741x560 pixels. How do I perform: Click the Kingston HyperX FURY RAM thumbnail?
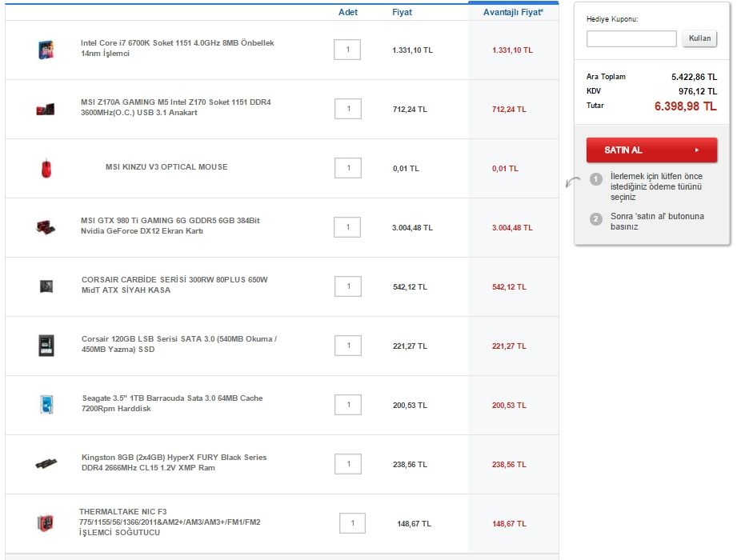point(46,463)
